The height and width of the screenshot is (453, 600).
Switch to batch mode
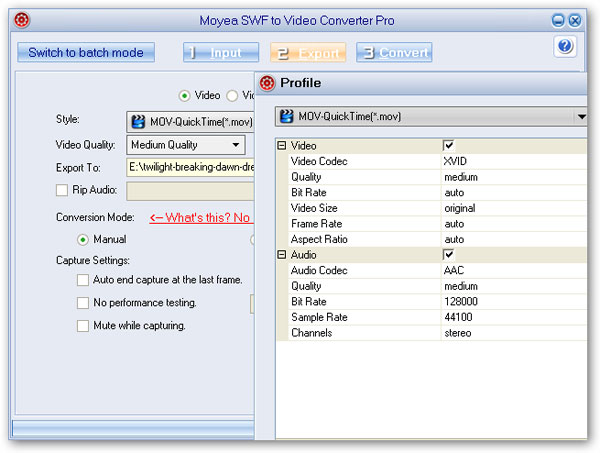coord(86,52)
